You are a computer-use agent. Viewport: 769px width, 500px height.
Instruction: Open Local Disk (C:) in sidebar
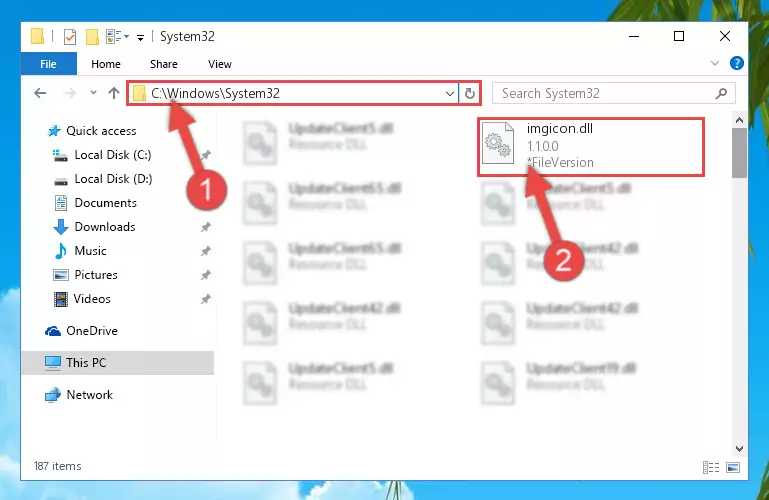point(113,155)
